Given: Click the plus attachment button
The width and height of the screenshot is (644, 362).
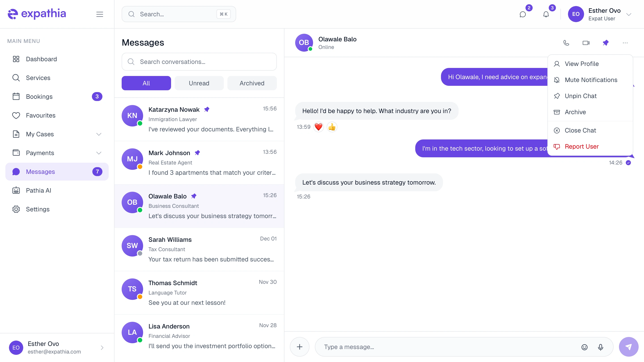Looking at the screenshot, I should click(299, 347).
